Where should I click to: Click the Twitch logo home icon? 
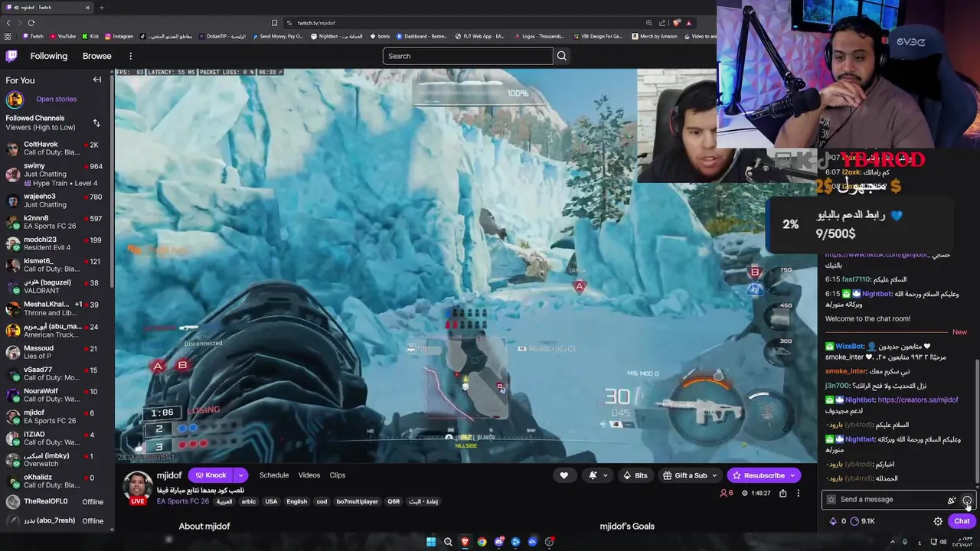(11, 56)
